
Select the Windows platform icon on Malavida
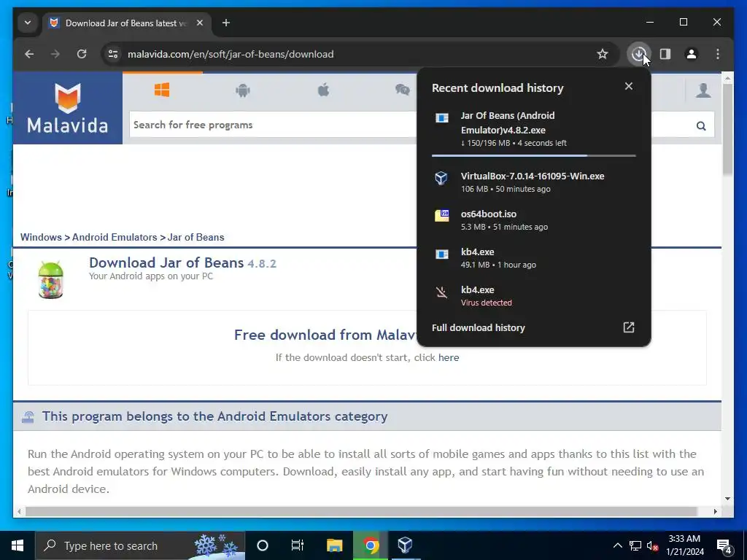[x=162, y=90]
